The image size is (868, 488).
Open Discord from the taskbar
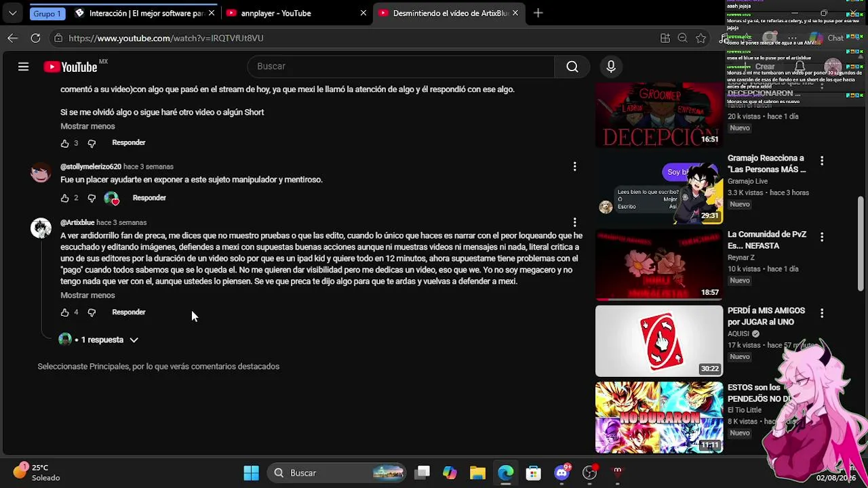tap(561, 472)
